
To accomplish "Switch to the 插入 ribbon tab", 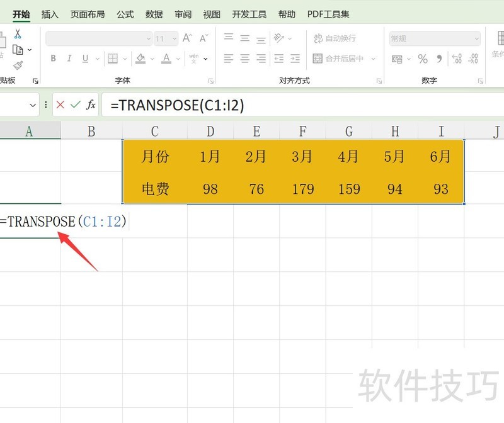I will [49, 13].
